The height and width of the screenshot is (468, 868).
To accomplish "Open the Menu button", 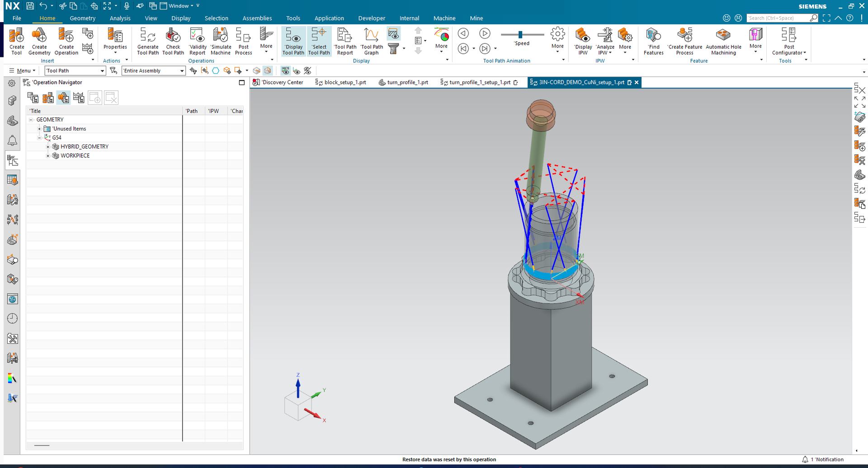I will pyautogui.click(x=23, y=71).
